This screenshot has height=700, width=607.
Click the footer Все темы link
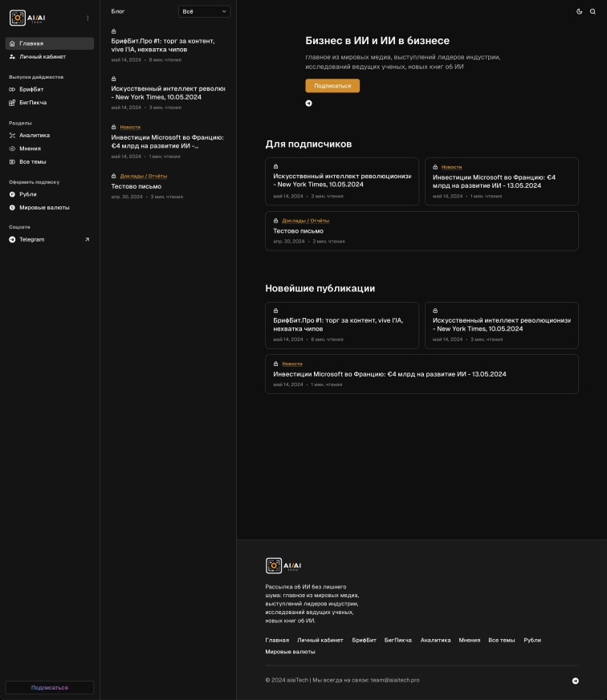[x=502, y=640]
